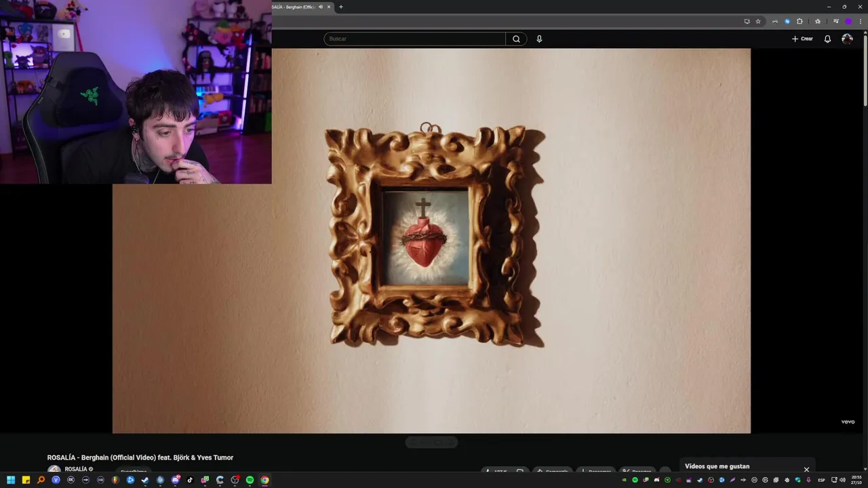Screen dimensions: 868x488
Task: Close the Berghain video tab
Action: [x=329, y=7]
